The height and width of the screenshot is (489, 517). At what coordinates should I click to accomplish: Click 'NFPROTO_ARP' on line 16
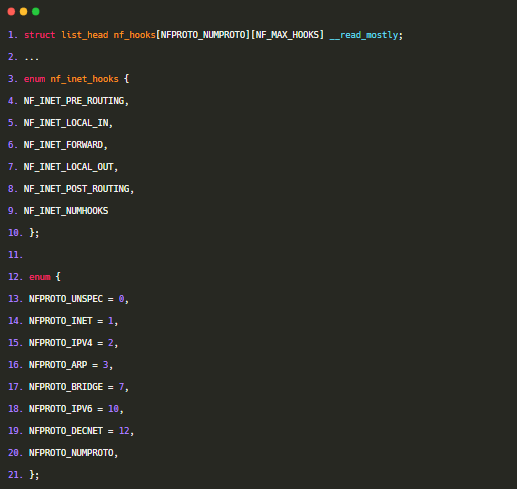58,365
